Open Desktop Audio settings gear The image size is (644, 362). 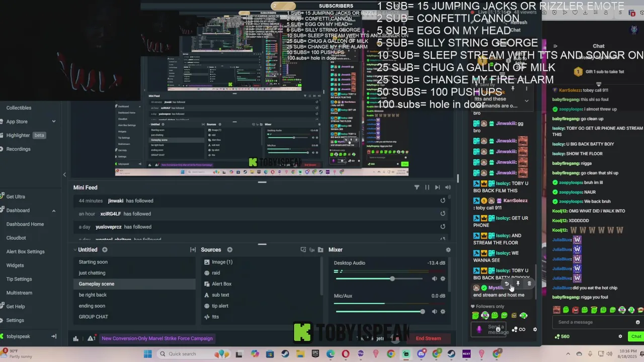pyautogui.click(x=443, y=279)
